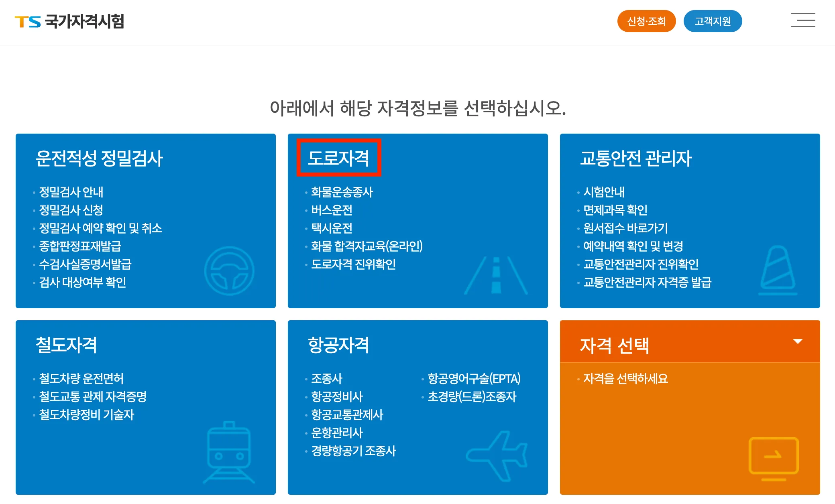Open the hamburger menu
This screenshot has height=504, width=835.
click(802, 21)
